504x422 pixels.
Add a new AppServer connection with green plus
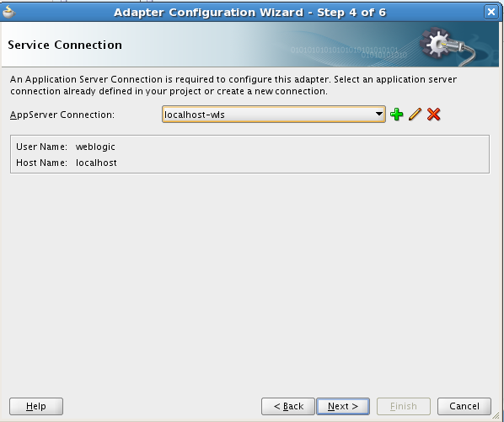click(397, 115)
